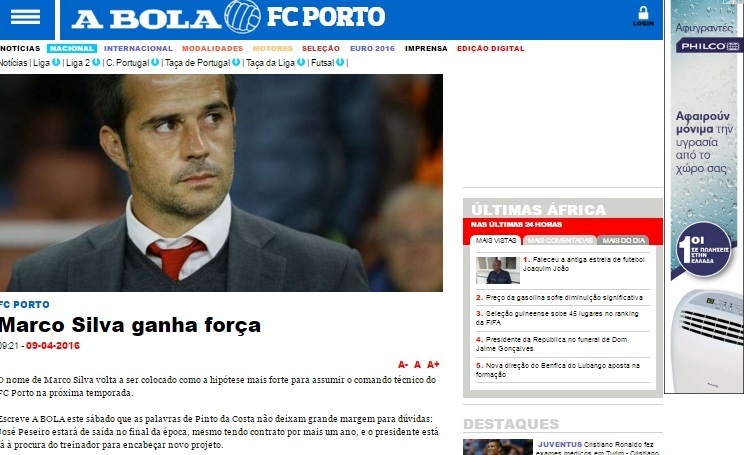The image size is (744, 455).
Task: Increase text size with A+ control
Action: pos(433,364)
